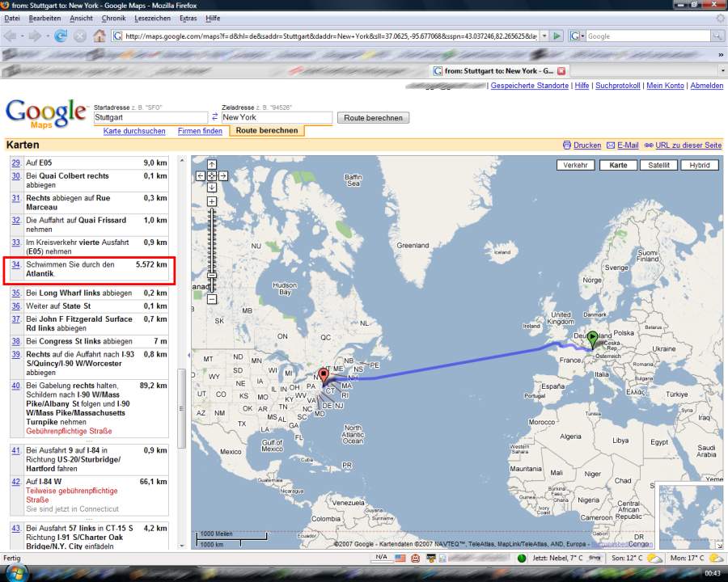Click the Firefox address bar URL
The height and width of the screenshot is (582, 728).
click(x=331, y=36)
